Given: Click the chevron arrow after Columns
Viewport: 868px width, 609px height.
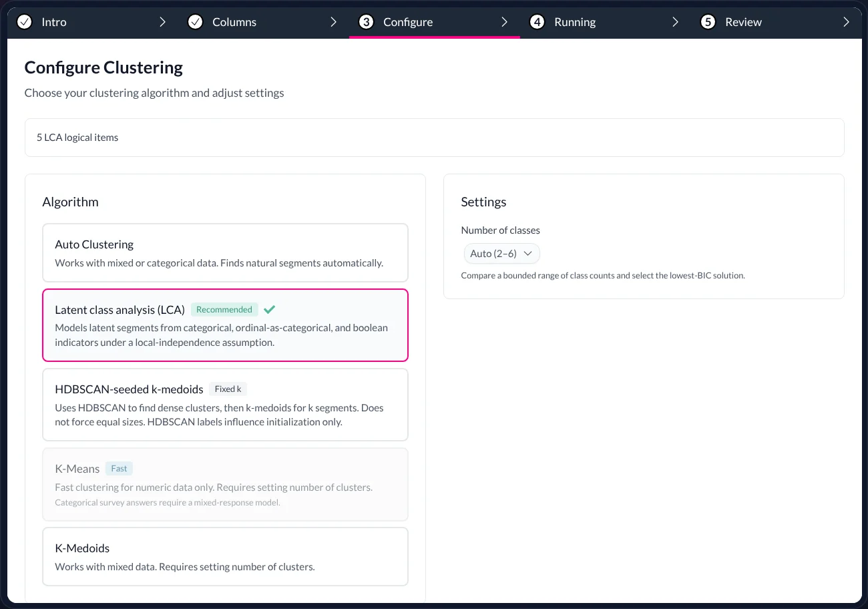Looking at the screenshot, I should click(x=333, y=22).
